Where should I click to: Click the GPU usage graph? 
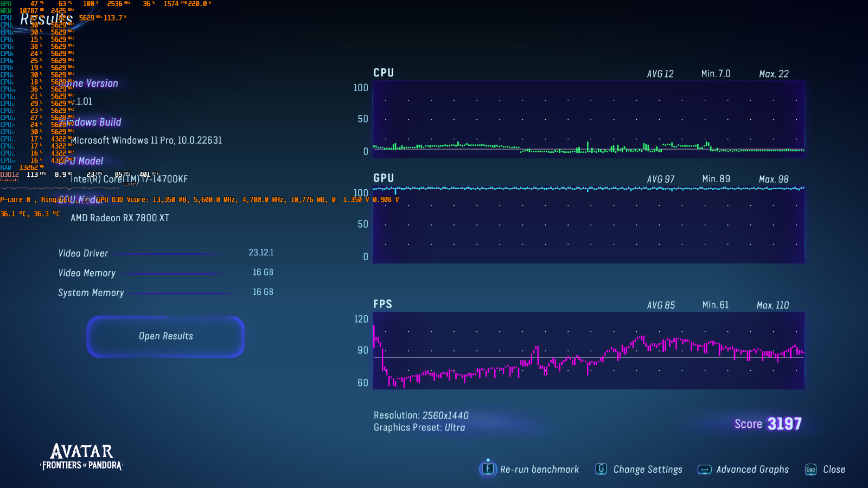pyautogui.click(x=589, y=224)
